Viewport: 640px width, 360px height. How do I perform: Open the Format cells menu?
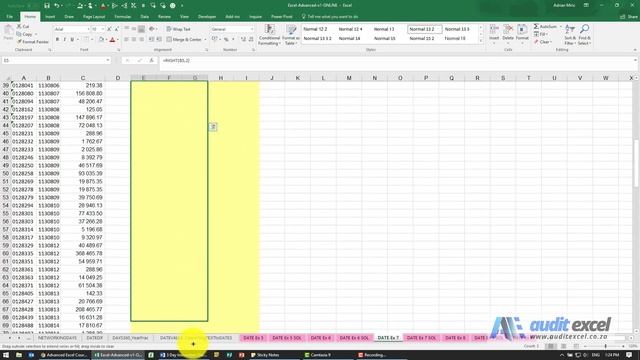(522, 33)
